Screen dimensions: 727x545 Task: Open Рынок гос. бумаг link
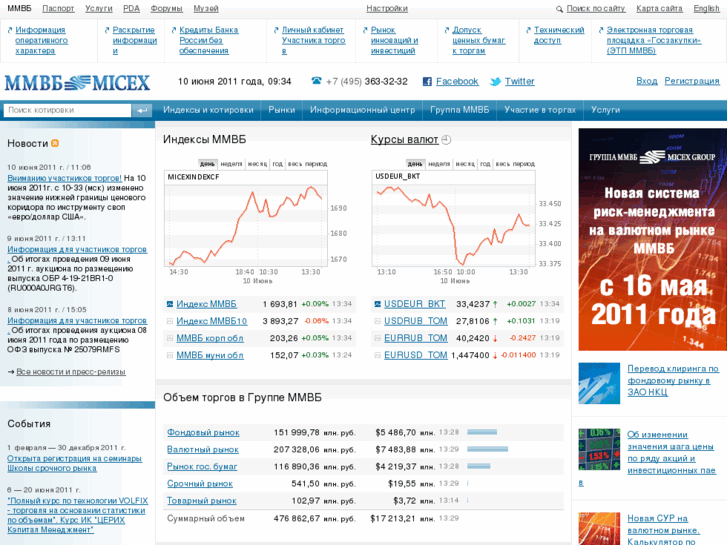coord(202,467)
